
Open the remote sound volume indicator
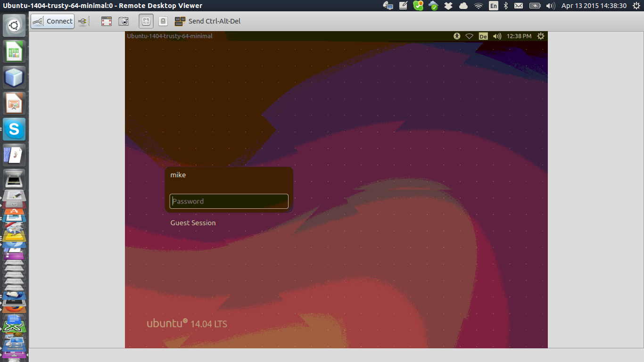(497, 36)
